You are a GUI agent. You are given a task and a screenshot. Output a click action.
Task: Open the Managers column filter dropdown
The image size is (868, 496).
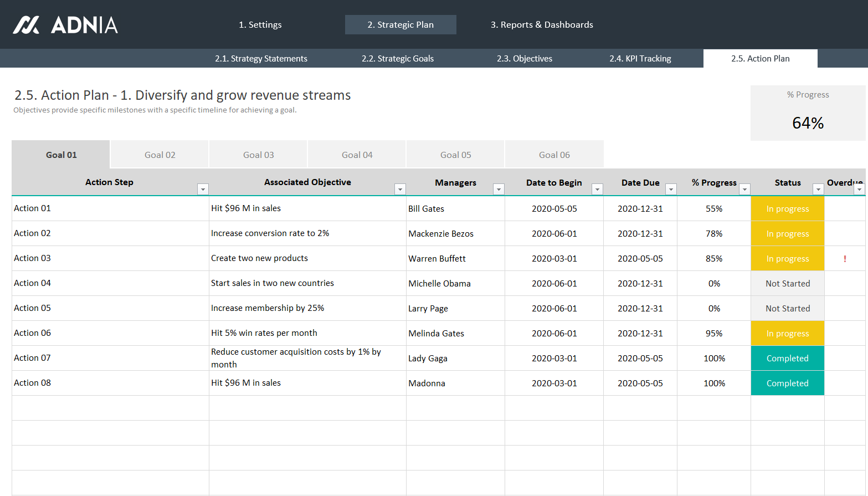pos(499,190)
